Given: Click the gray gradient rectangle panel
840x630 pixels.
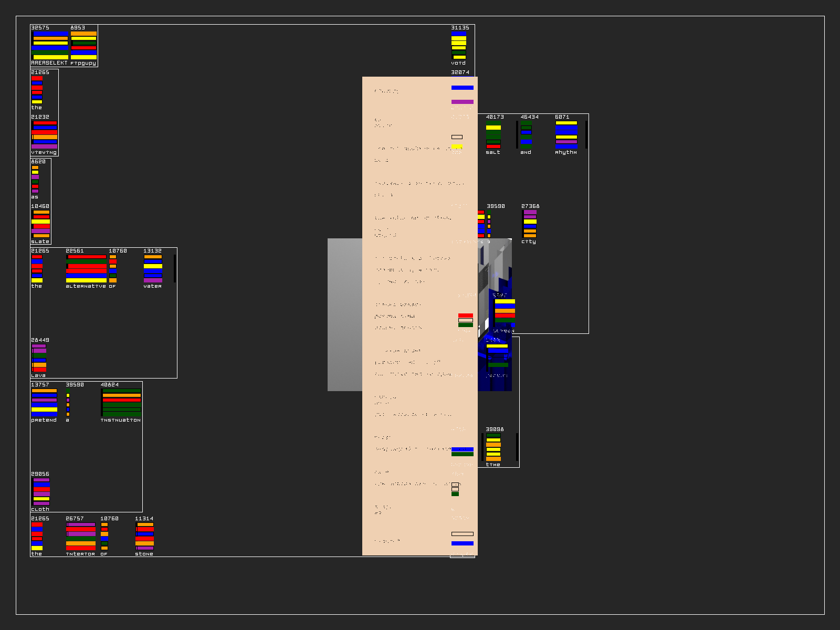Looking at the screenshot, I should [x=344, y=315].
